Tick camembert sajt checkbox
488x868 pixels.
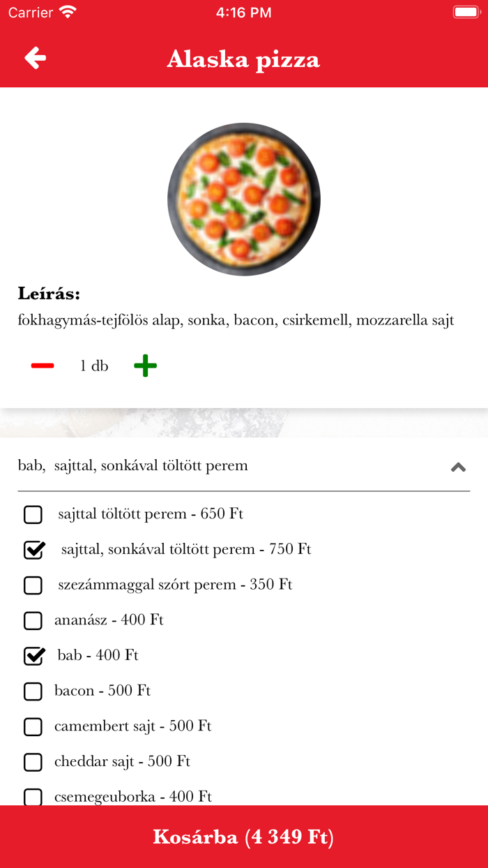[33, 726]
